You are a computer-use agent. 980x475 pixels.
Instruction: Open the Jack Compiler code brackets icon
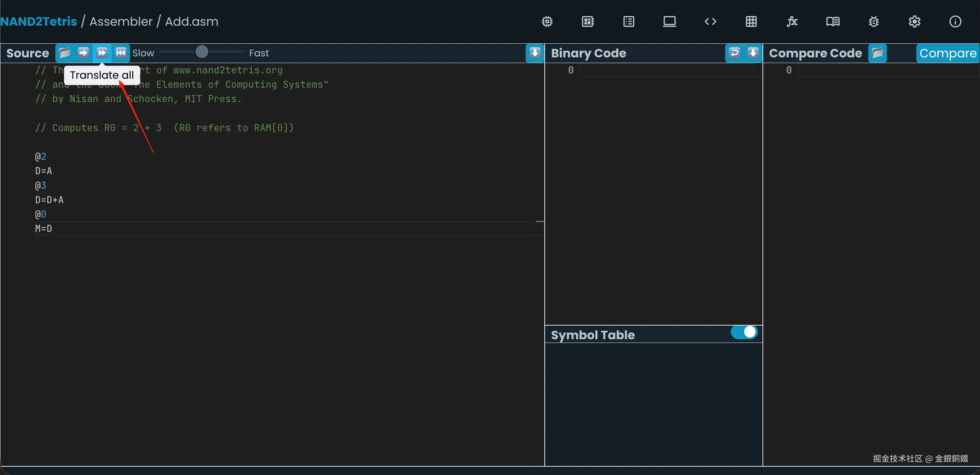[710, 21]
